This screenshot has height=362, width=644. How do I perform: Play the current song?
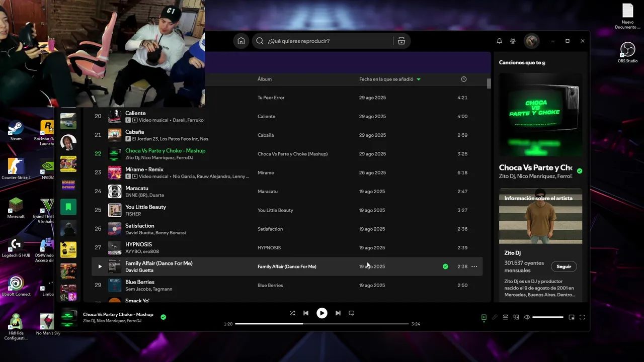(321, 313)
